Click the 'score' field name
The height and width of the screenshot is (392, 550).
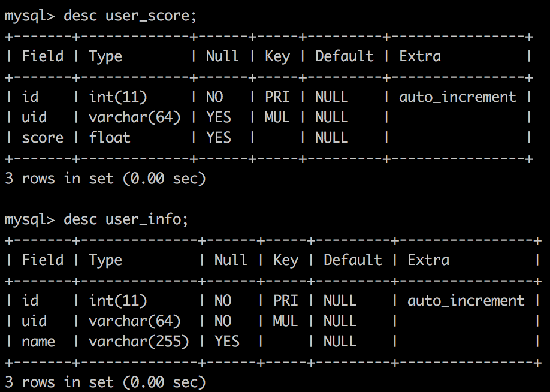pyautogui.click(x=42, y=138)
